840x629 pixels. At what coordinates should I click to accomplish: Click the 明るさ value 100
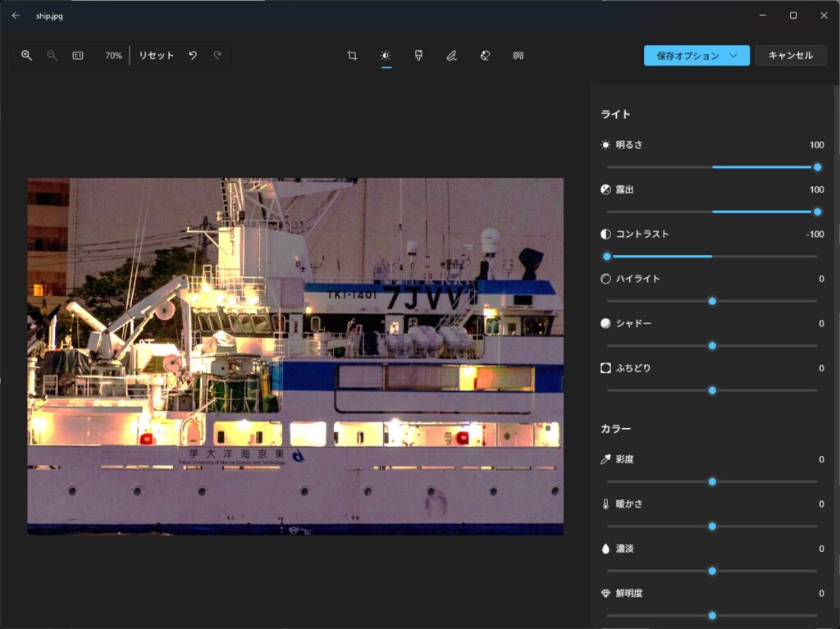pyautogui.click(x=816, y=144)
